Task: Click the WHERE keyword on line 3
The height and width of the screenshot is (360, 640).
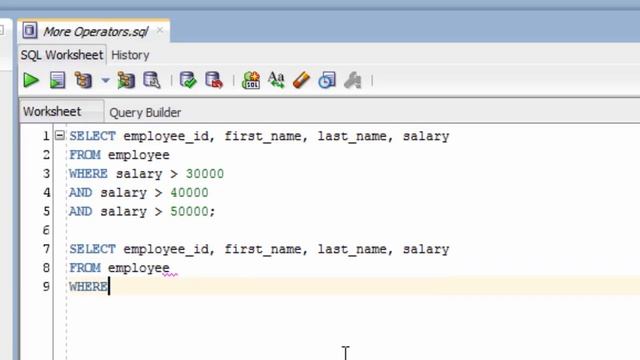Action: 88,173
